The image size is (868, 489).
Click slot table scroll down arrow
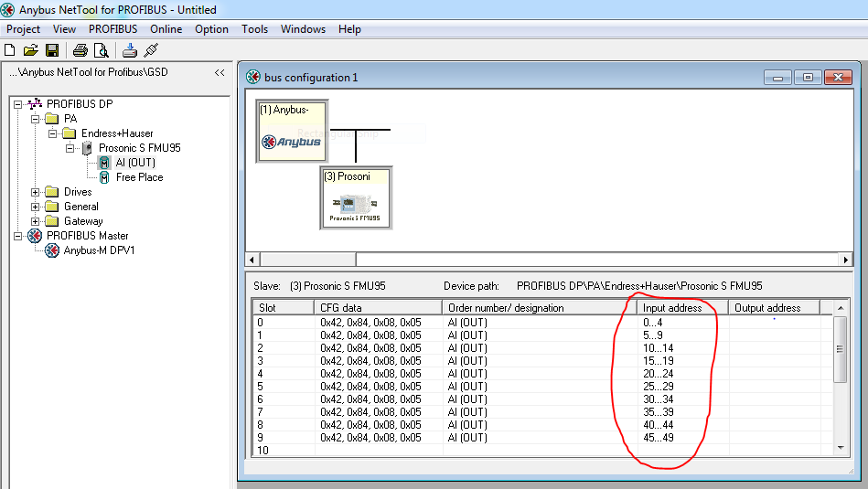coord(841,448)
